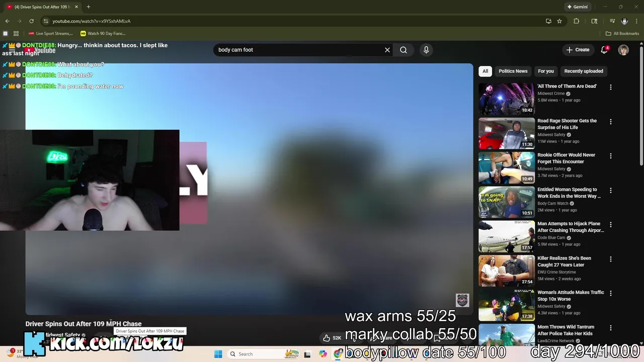Viewport: 644px width, 362px height.
Task: Open the Midwest Crime channel name
Action: (551, 94)
